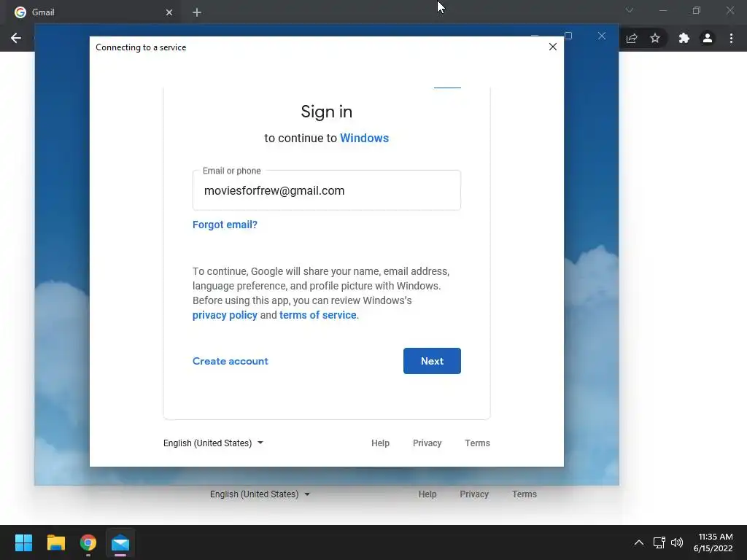Screen dimensions: 747x560
Task: Show hidden system tray icons
Action: tap(639, 542)
